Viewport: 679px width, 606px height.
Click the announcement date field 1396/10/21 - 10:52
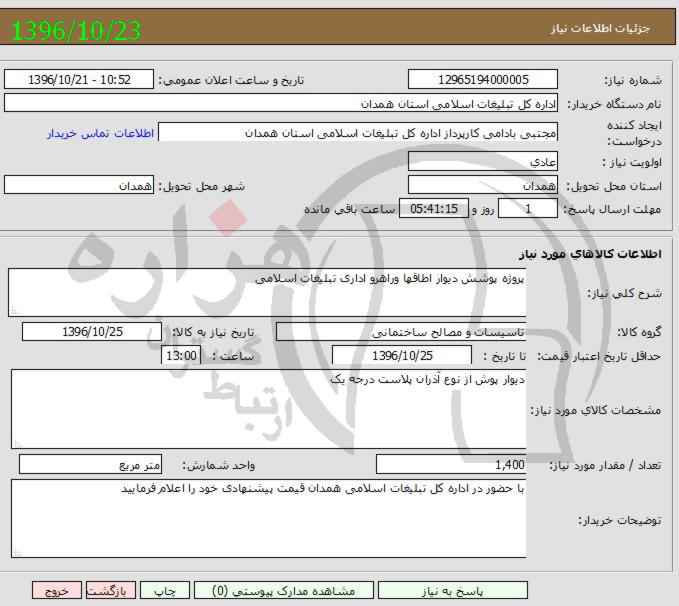pos(79,80)
